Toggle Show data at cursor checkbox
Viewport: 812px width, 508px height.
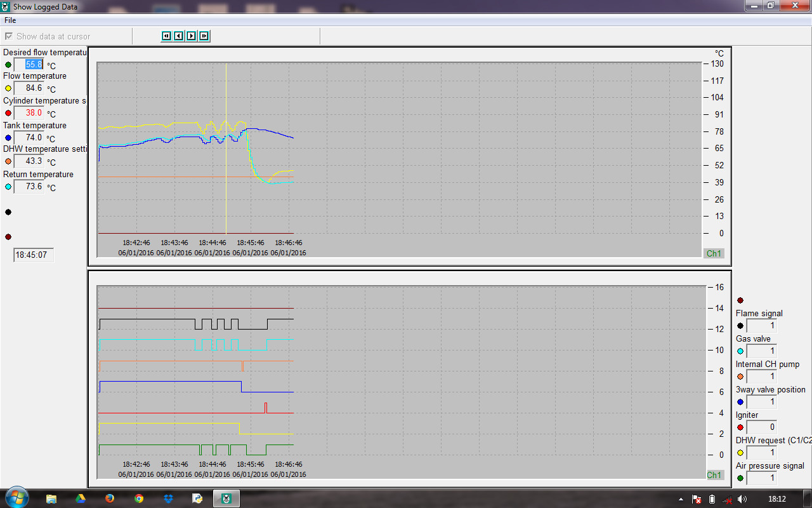click(x=9, y=36)
